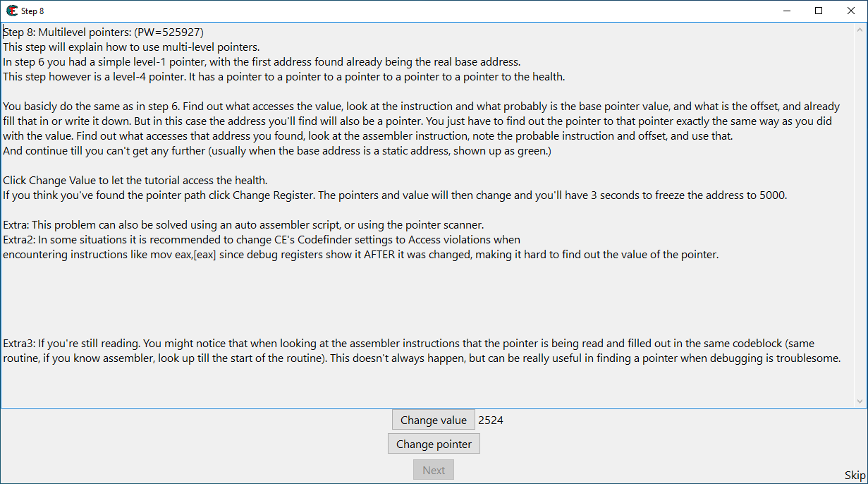Click the scrollbar down arrow
Image resolution: width=868 pixels, height=484 pixels.
click(x=860, y=399)
